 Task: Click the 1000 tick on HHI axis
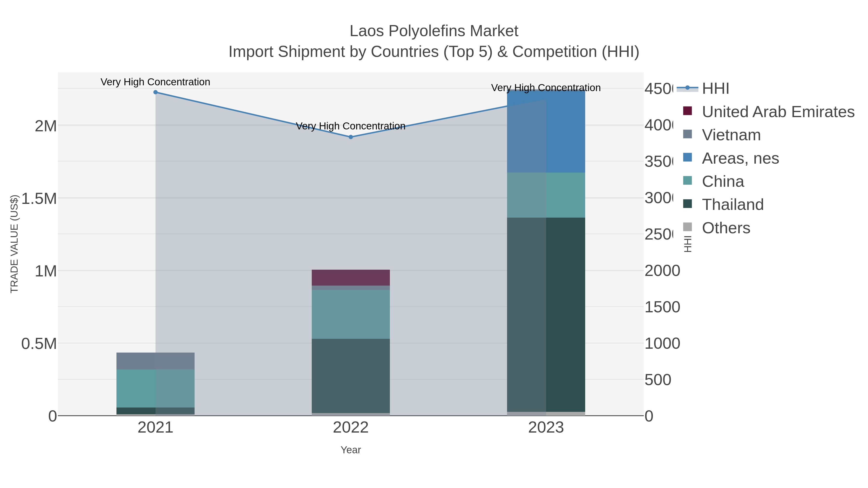coord(663,343)
